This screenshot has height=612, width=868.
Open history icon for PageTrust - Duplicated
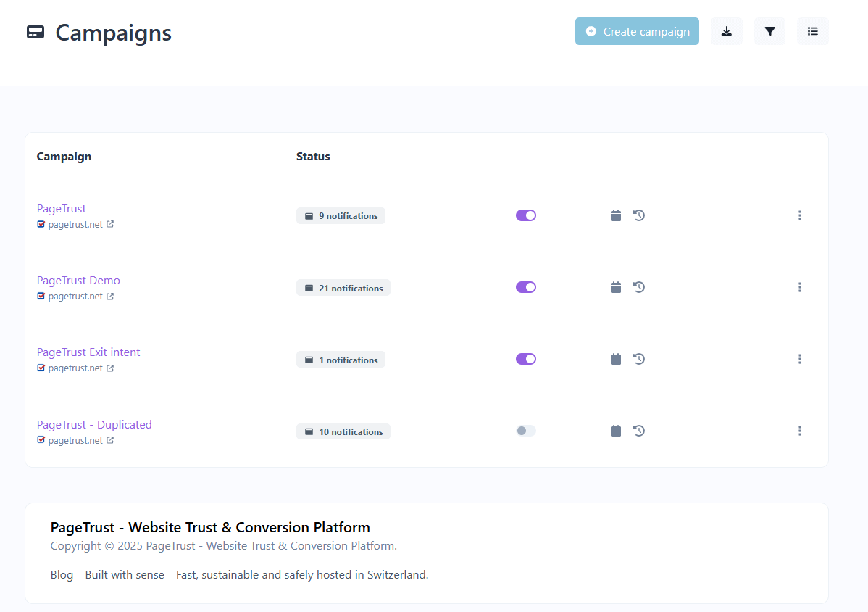[x=639, y=431]
